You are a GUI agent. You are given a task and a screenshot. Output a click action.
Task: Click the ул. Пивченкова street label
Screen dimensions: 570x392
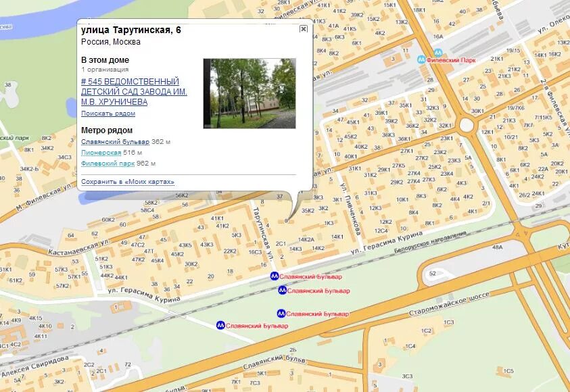click(350, 209)
